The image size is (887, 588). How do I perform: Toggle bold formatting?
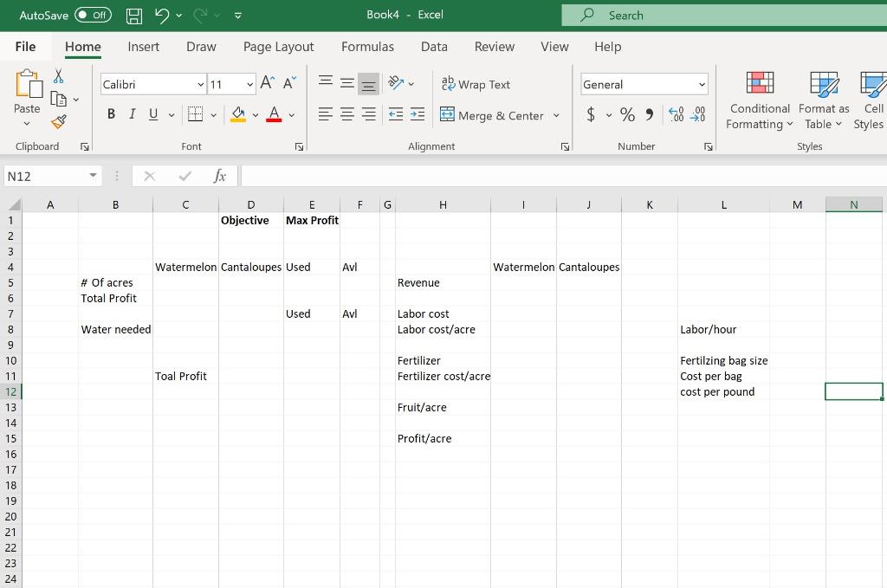(x=111, y=113)
